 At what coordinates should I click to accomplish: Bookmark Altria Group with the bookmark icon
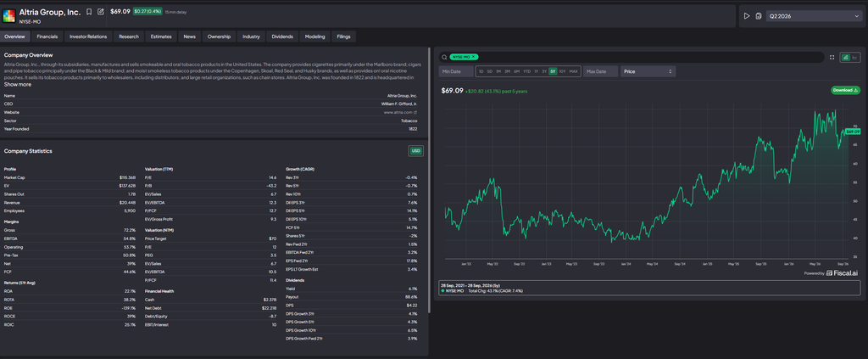pyautogui.click(x=88, y=12)
